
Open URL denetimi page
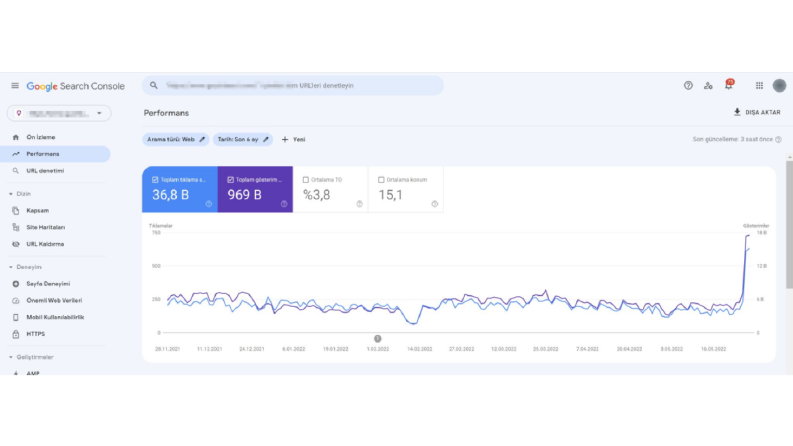(x=55, y=171)
